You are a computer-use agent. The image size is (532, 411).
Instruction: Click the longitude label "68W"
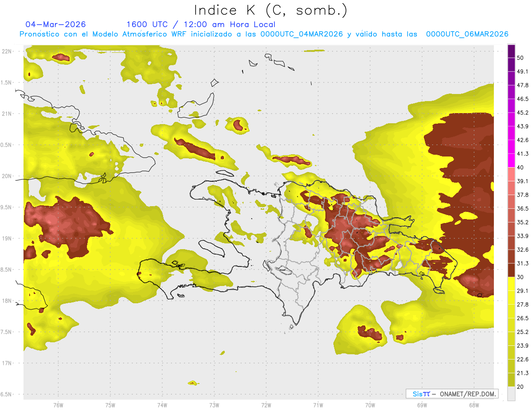(474, 405)
